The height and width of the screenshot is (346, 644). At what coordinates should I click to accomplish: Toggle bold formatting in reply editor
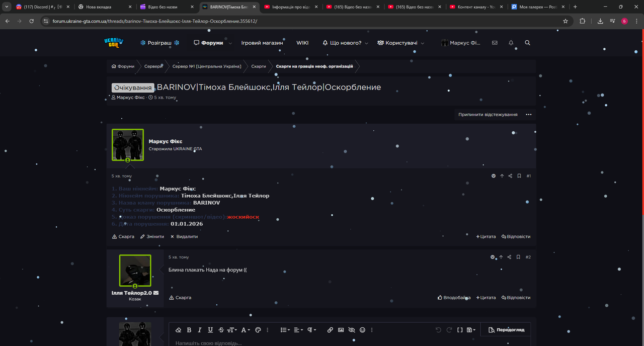189,330
